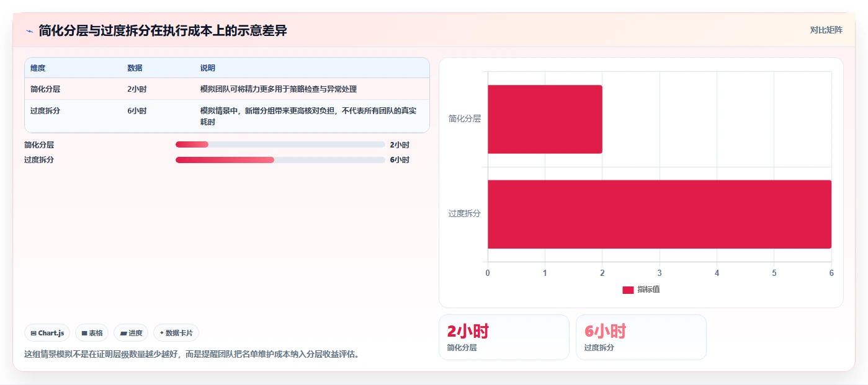Click the description 模拟情景中，新增分组带来更高核对负担
Screen dimensions: 868x385
tap(308, 117)
